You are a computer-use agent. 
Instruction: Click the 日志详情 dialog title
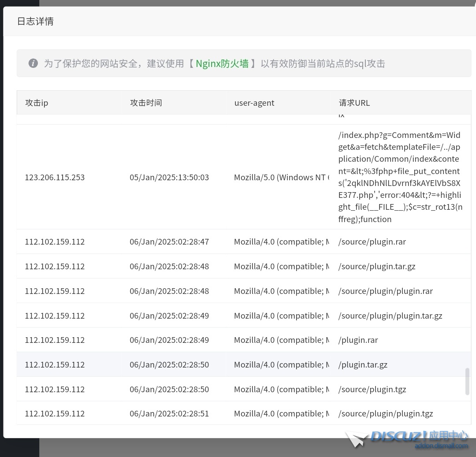[35, 21]
